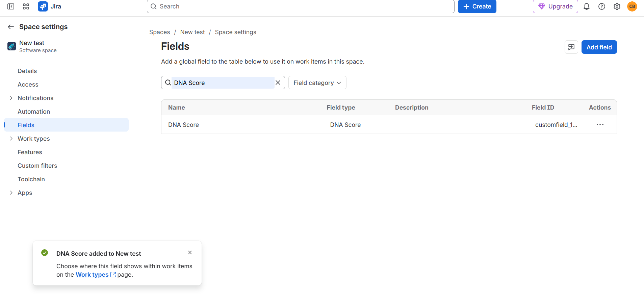Collapse the sidebar using the panel icon
644x300 pixels.
(x=11, y=6)
